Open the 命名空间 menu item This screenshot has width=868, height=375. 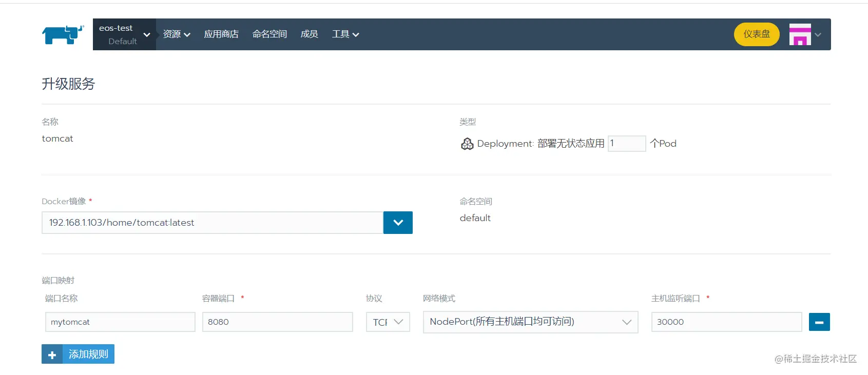(269, 34)
